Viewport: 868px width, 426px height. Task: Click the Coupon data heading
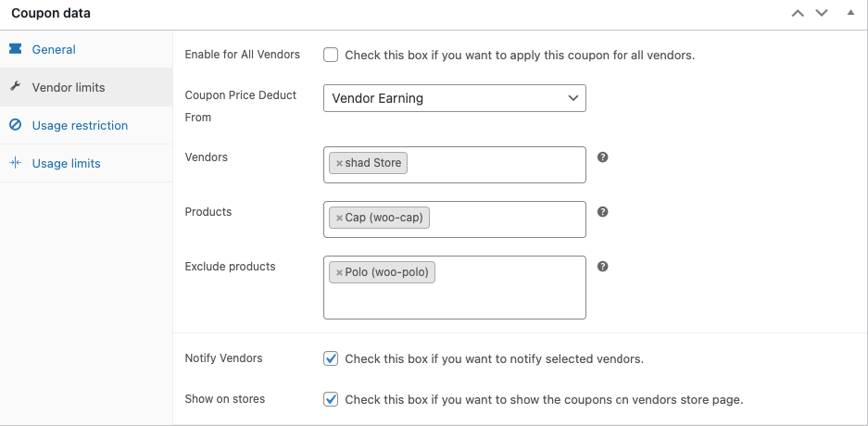point(51,13)
